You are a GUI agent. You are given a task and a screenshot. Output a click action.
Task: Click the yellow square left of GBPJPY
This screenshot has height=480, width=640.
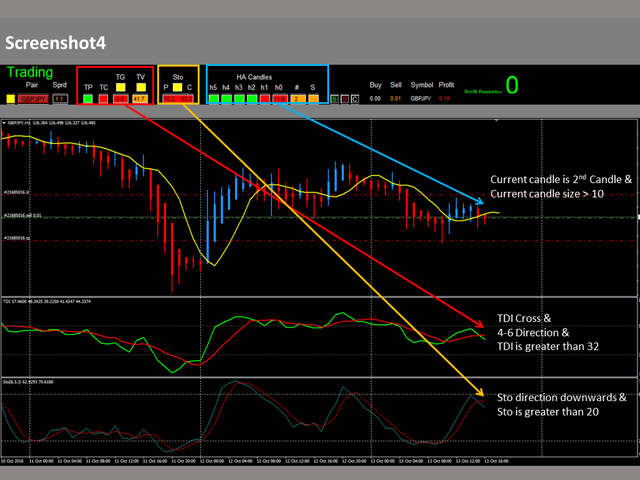[11, 99]
